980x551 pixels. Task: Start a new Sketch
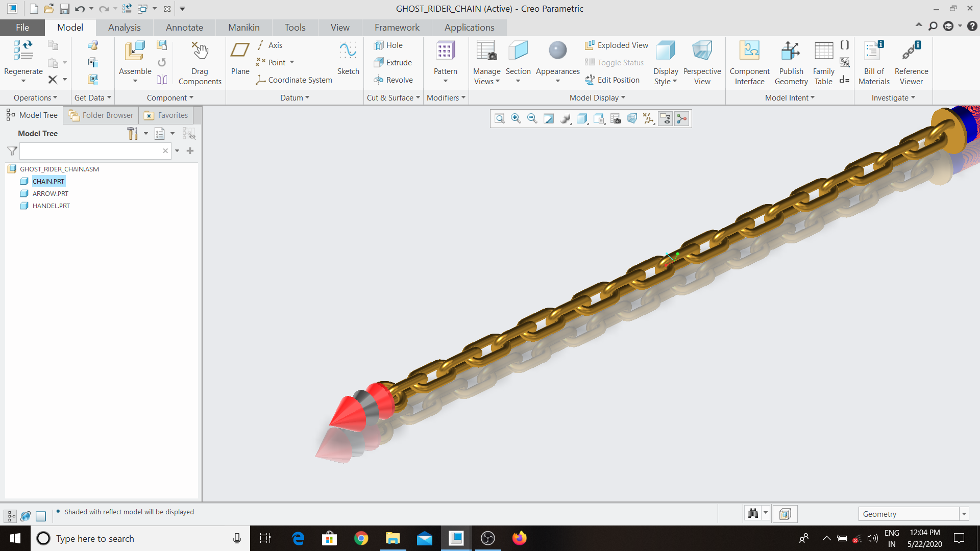click(348, 57)
